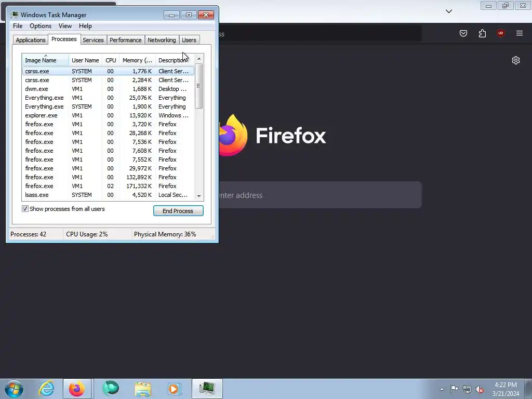Open Firefox extensions puzzle icon
The image size is (532, 399).
(x=482, y=33)
